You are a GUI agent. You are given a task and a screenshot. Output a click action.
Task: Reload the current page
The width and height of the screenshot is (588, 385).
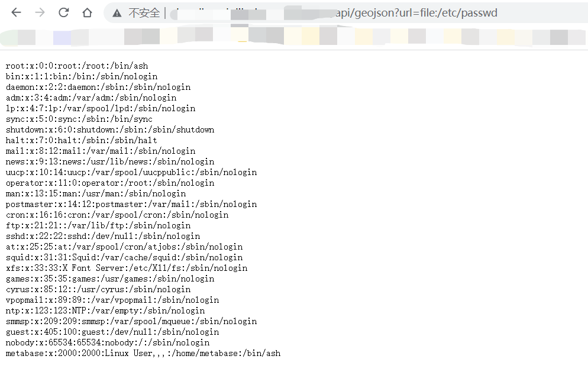click(x=63, y=12)
